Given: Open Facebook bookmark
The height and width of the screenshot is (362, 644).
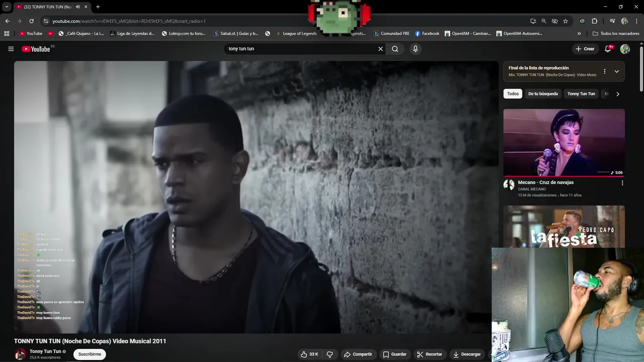Looking at the screenshot, I should [427, 34].
